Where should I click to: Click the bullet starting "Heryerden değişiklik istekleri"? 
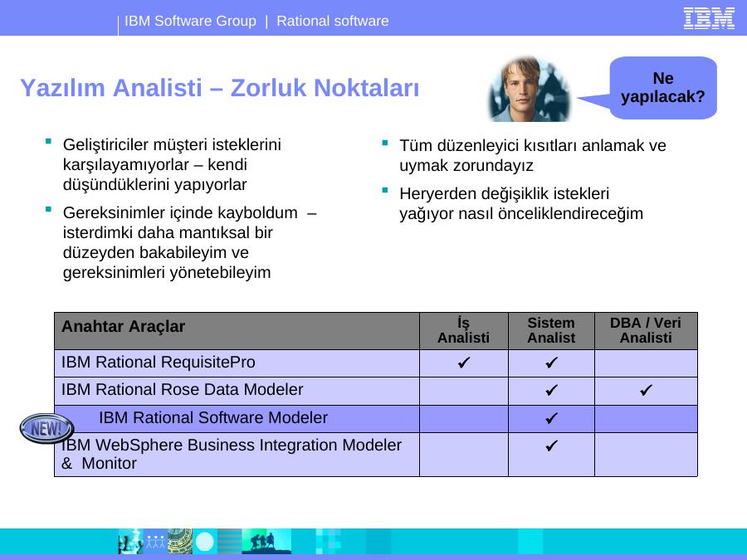coord(521,203)
